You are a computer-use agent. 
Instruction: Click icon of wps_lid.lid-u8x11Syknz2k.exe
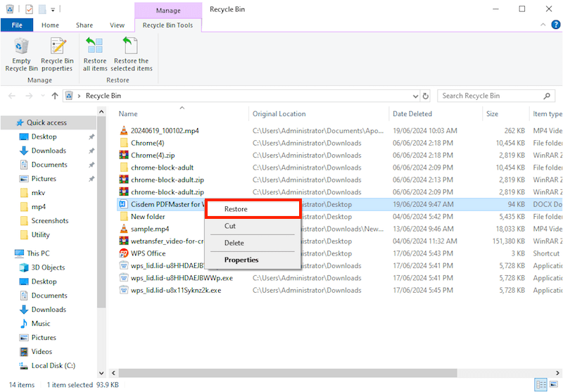[124, 290]
